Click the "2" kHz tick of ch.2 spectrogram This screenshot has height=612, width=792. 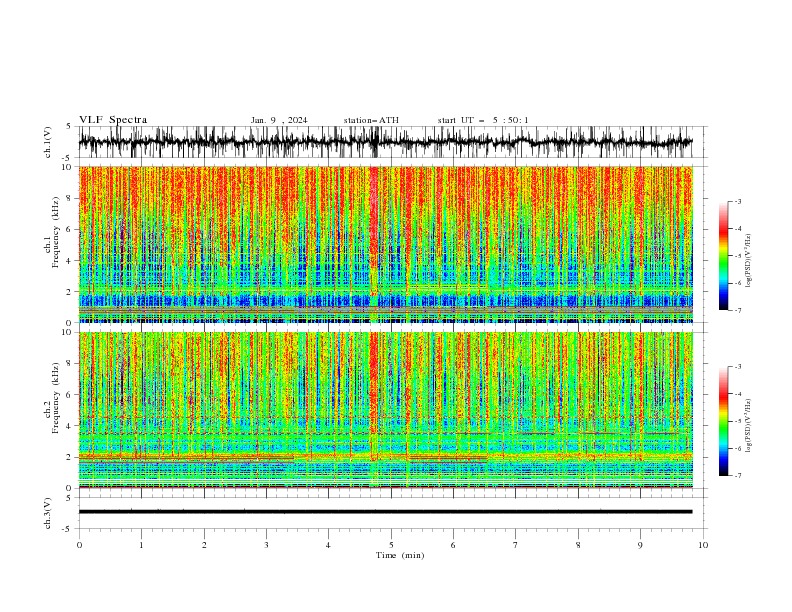[x=70, y=457]
